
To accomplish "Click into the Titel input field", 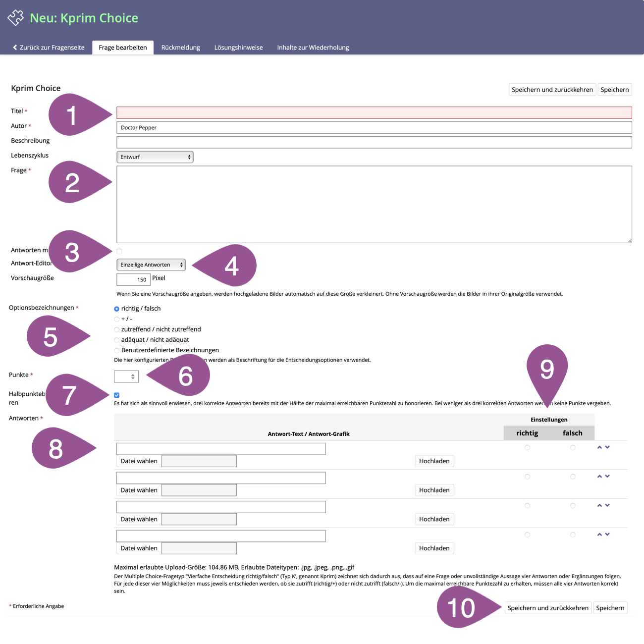I will point(374,112).
